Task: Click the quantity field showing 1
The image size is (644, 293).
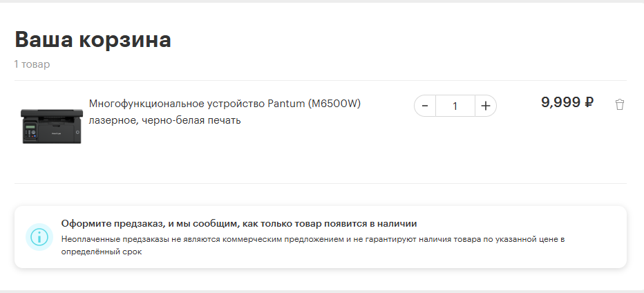Action: coord(455,106)
